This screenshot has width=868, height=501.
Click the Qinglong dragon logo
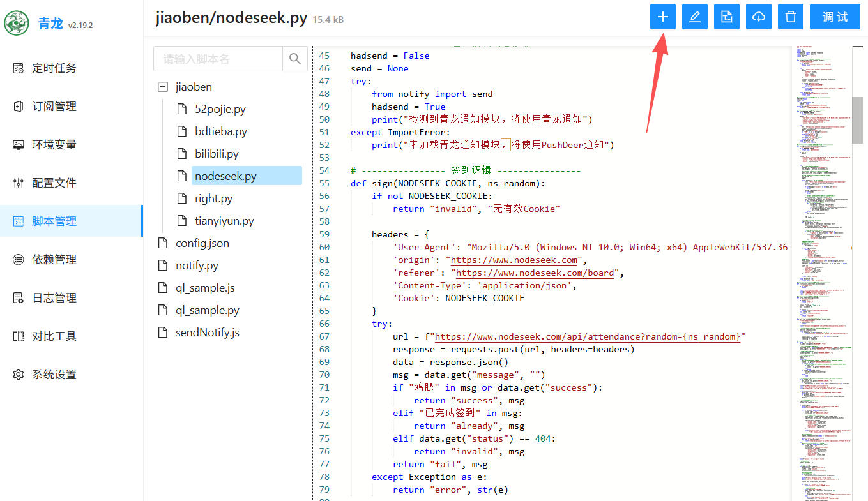point(17,23)
